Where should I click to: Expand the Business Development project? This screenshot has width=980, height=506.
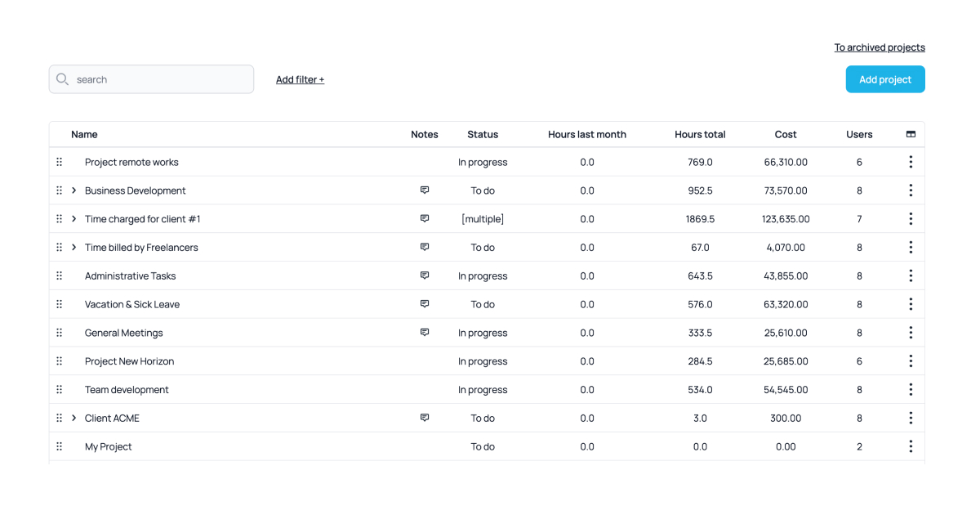tap(74, 190)
